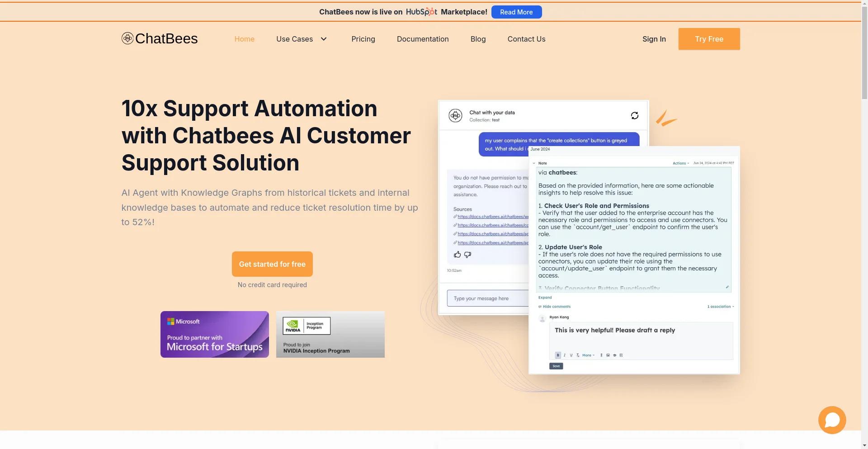Click the Save button in comment box
Screen dimensions: 868x449
point(556,366)
